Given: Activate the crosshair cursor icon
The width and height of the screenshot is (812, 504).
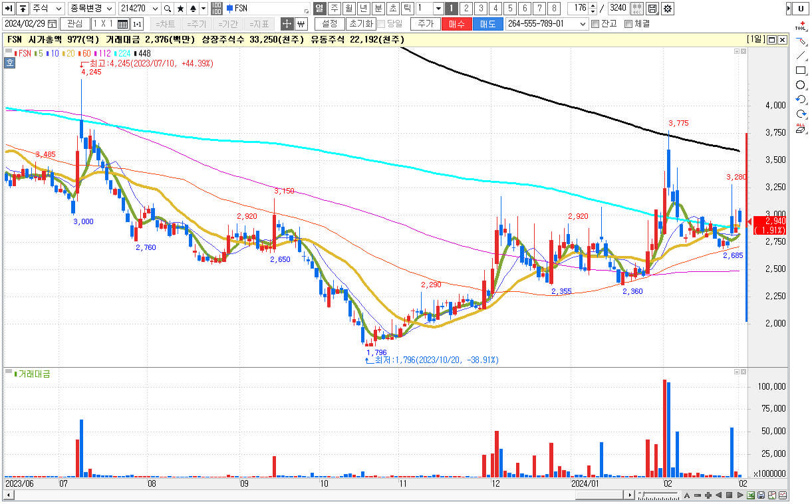Looking at the screenshot, I should point(287,24).
